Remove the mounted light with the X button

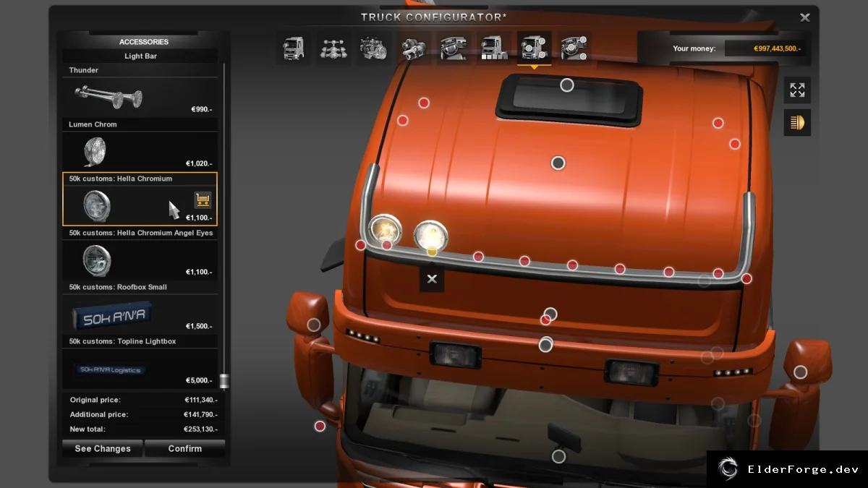[432, 279]
